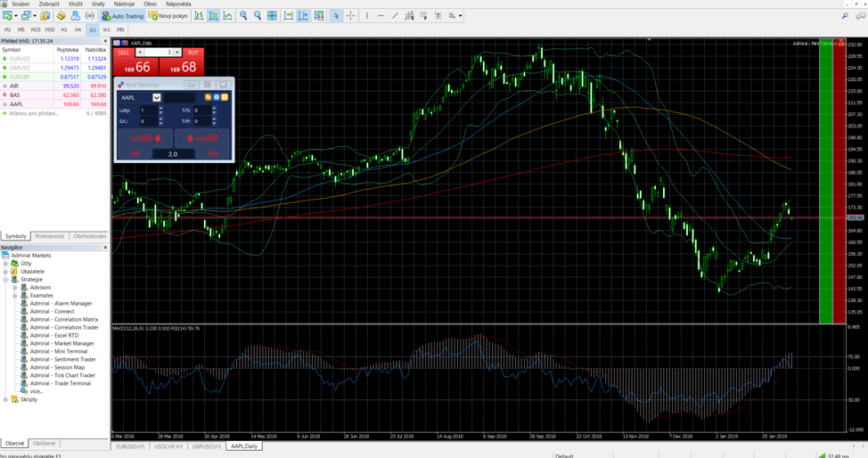The height and width of the screenshot is (458, 868).
Task: Select the zoom out magnifier icon
Action: (258, 16)
